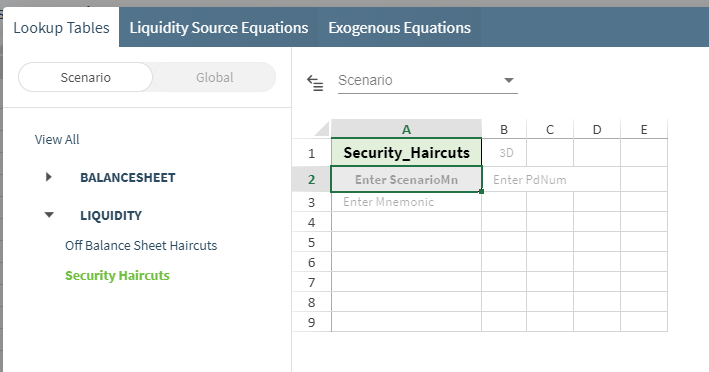
Task: Select column E header
Action: (x=644, y=129)
